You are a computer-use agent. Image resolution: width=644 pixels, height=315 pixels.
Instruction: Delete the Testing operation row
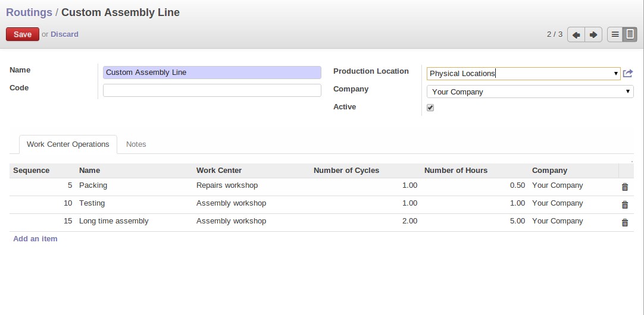pos(625,204)
